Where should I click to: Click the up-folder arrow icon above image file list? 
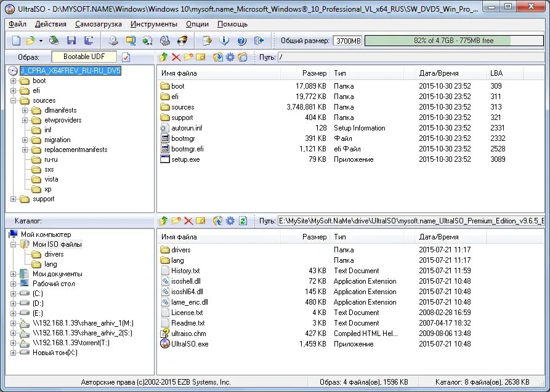pos(163,57)
